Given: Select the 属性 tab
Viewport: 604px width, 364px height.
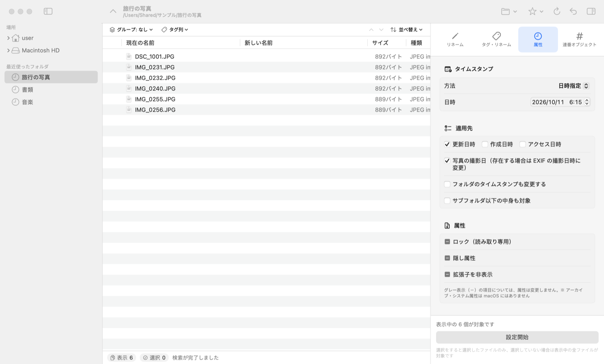Looking at the screenshot, I should point(538,40).
